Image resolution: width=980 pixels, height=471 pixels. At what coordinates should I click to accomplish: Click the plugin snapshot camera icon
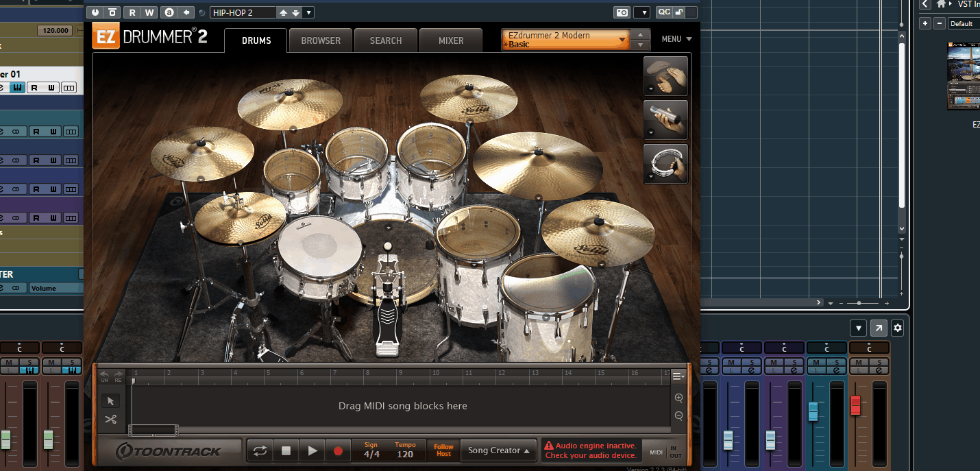[622, 12]
